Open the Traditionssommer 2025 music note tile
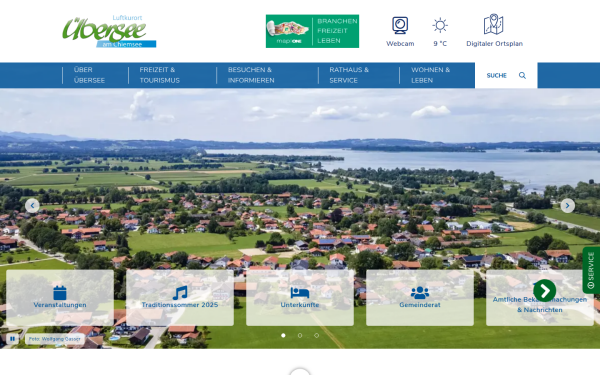 coord(180,298)
